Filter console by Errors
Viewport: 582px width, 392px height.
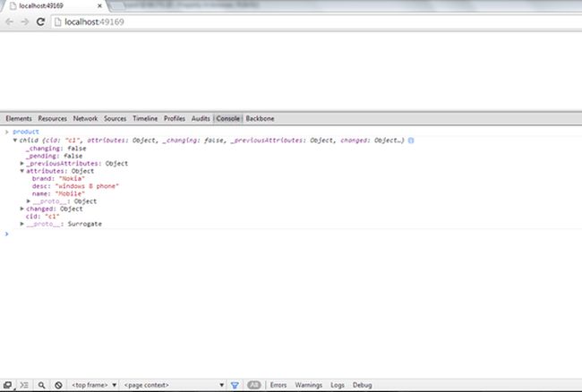tap(278, 386)
